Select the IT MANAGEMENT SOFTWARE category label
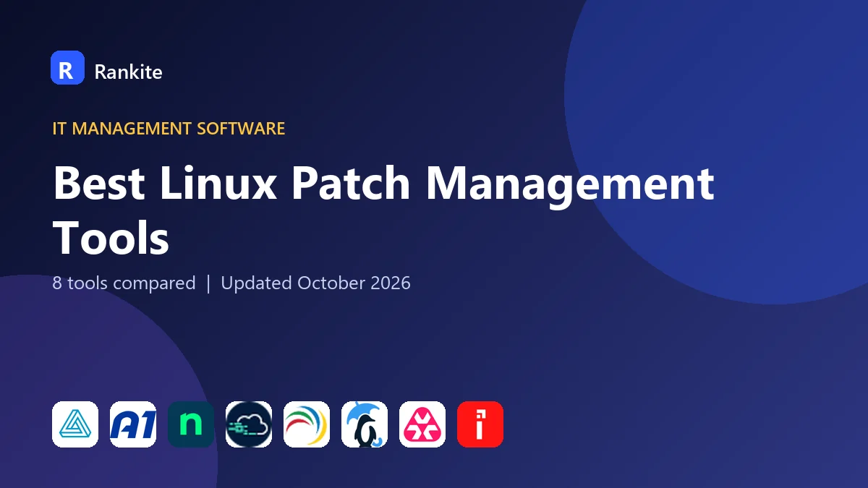 (169, 129)
